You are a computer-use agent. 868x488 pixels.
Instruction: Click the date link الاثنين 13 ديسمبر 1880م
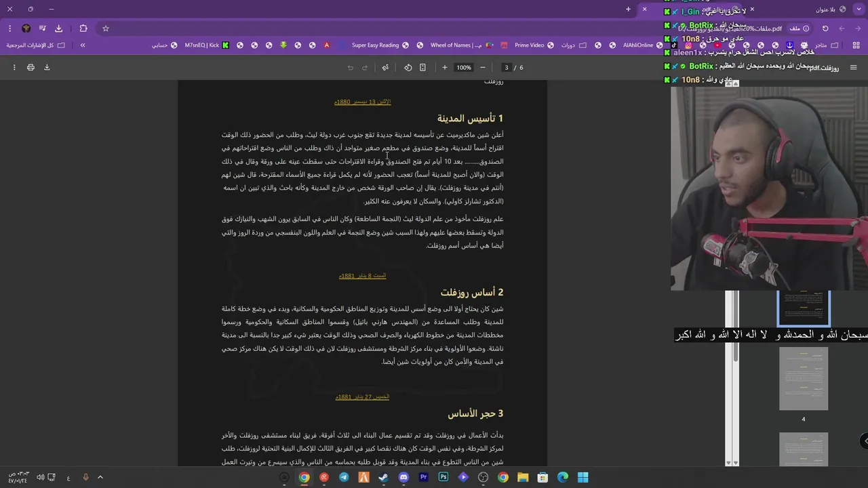coord(363,102)
